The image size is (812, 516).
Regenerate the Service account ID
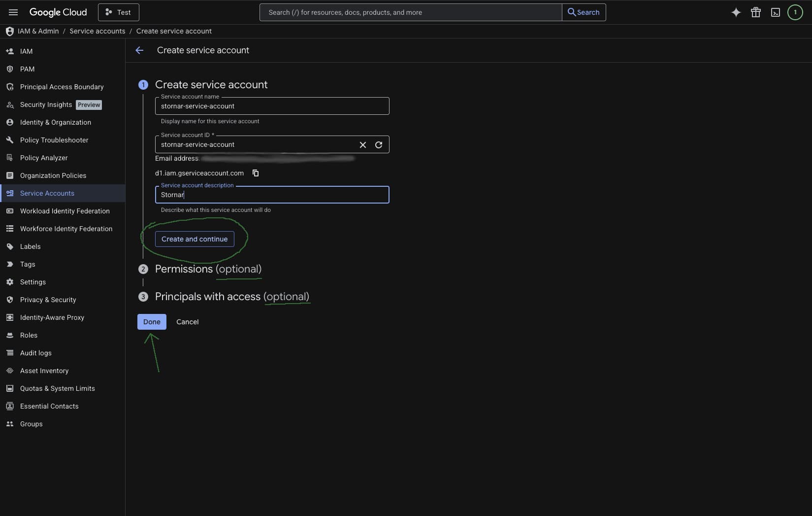[379, 144]
